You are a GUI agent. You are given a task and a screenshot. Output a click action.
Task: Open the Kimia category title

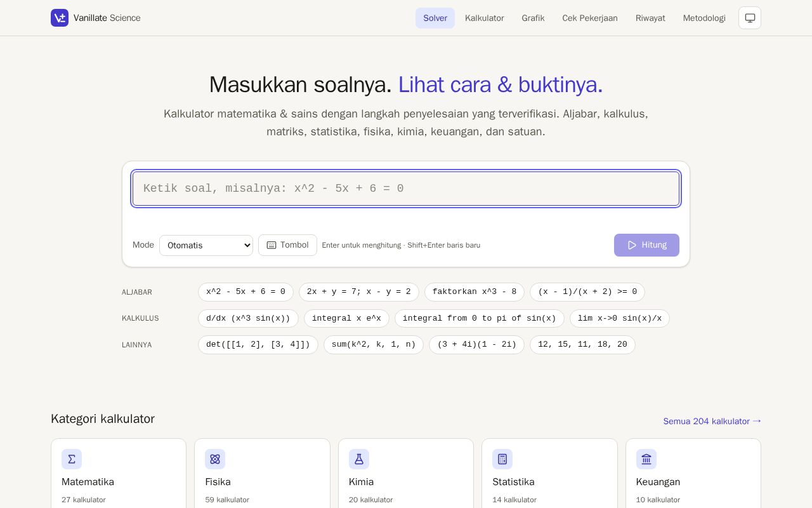click(x=361, y=482)
